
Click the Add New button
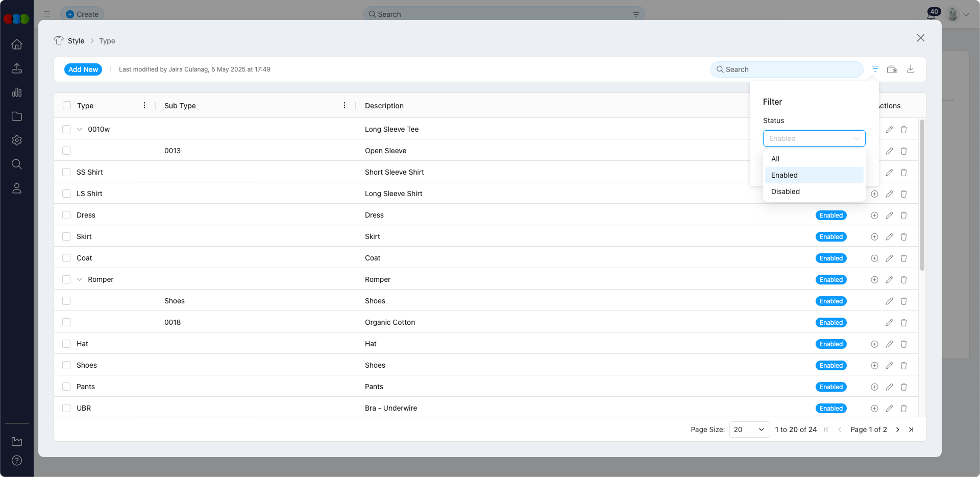pyautogui.click(x=83, y=69)
